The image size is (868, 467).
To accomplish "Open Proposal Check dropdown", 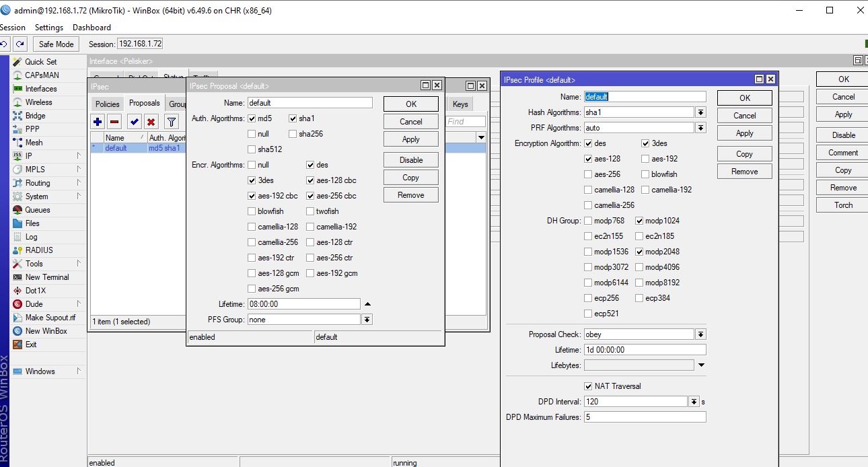I will point(700,334).
